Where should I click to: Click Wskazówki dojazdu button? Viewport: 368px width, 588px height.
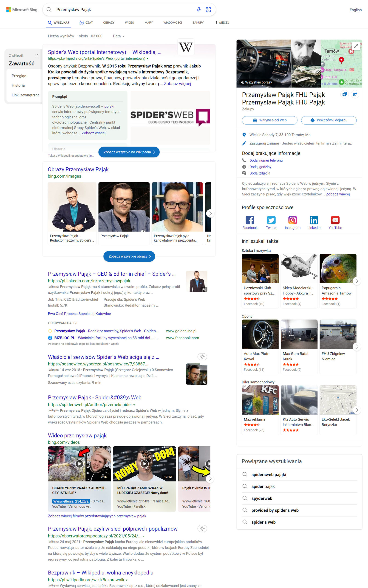pos(329,120)
